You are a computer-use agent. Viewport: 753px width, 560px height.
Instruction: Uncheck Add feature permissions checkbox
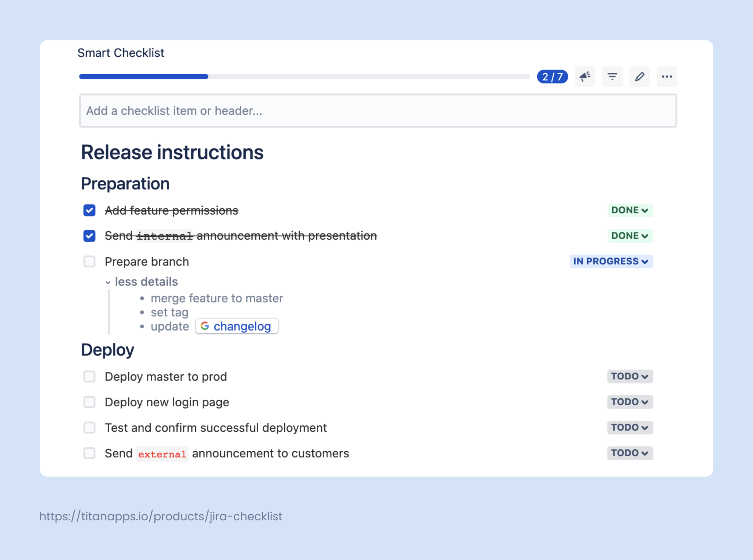click(x=89, y=210)
